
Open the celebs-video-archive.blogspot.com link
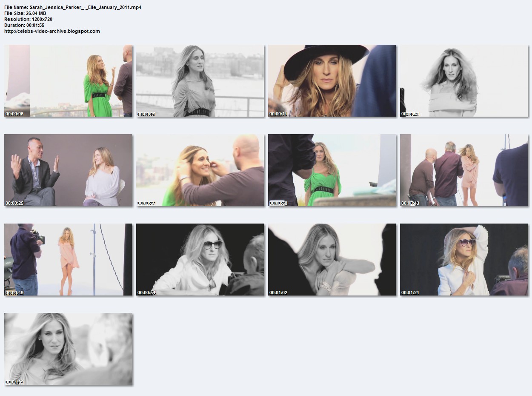pos(52,31)
